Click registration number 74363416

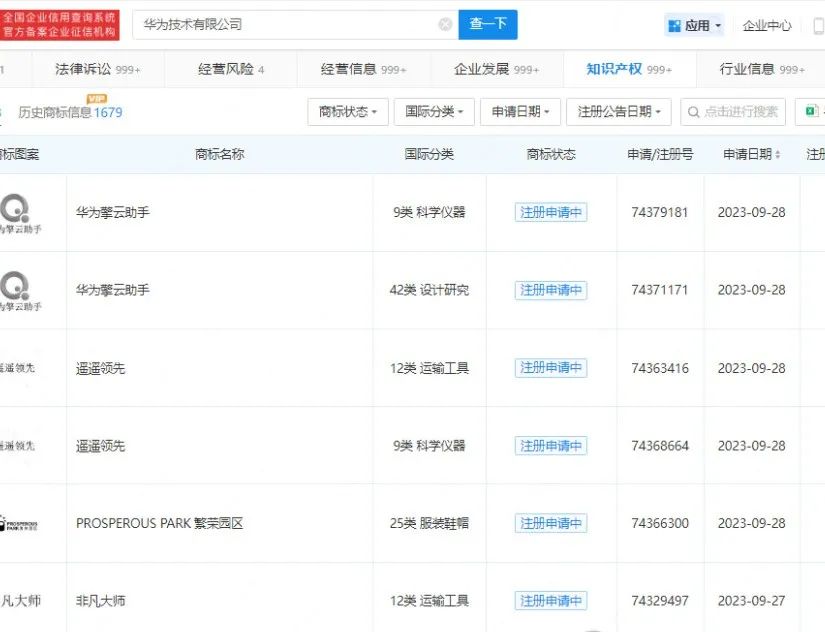(660, 368)
